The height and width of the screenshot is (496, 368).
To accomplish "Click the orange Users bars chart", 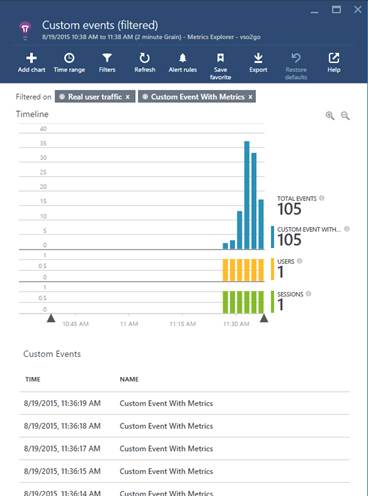I will (x=243, y=270).
